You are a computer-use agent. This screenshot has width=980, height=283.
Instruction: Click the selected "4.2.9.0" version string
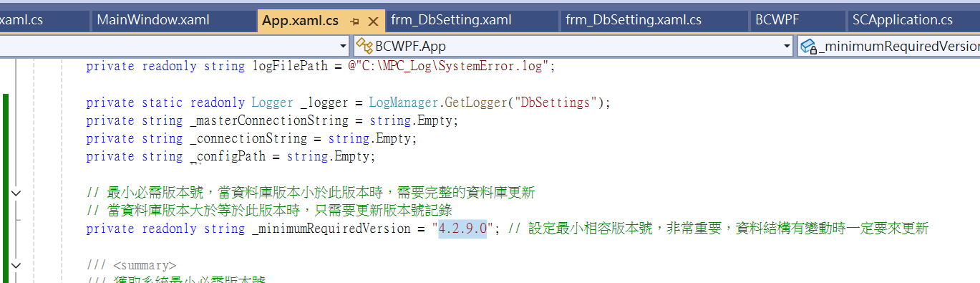click(462, 229)
